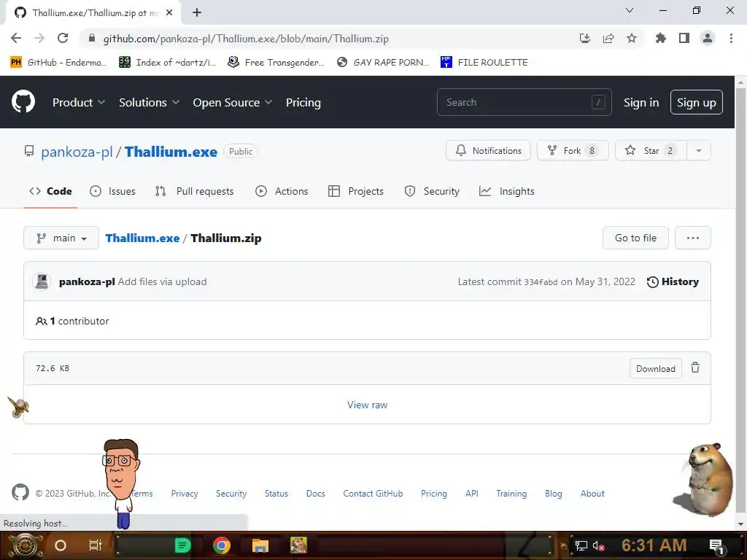This screenshot has height=560, width=747.
Task: Open the green notes app in taskbar
Action: click(x=182, y=545)
